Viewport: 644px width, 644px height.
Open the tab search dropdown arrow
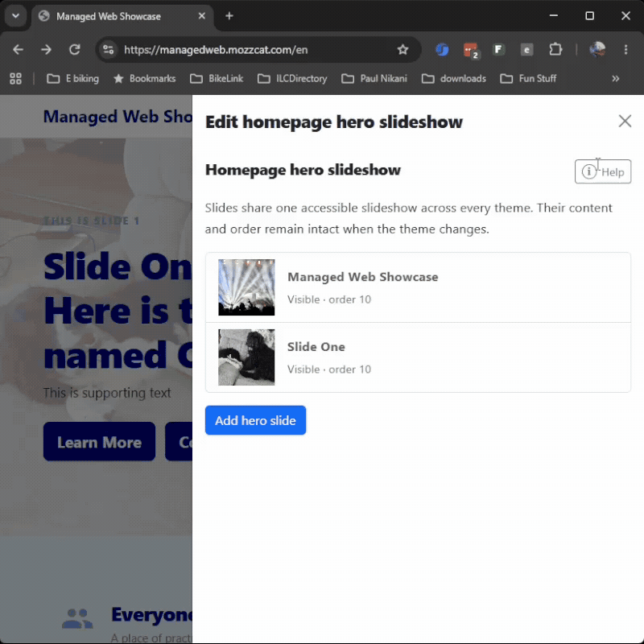tap(15, 16)
